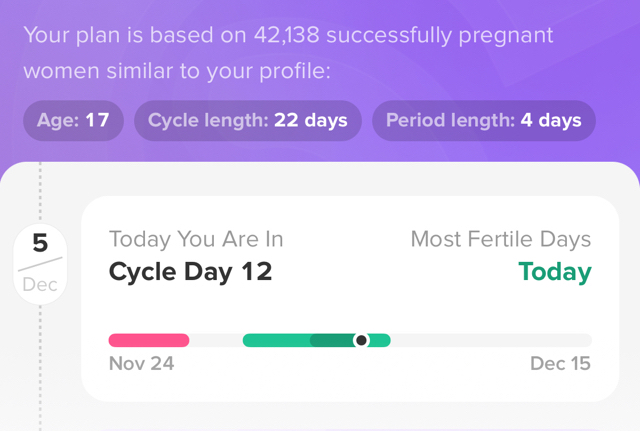Image resolution: width=640 pixels, height=431 pixels.
Task: Tap the Today You Are In label
Action: 196,239
